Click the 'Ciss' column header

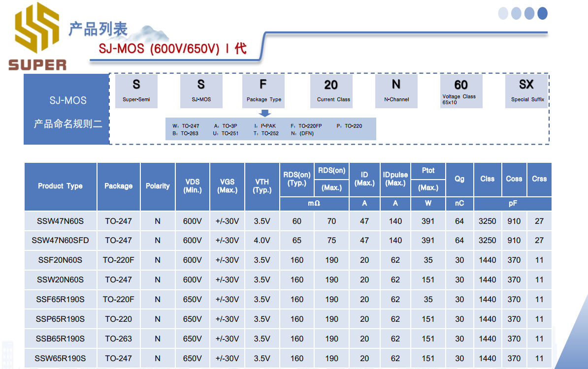point(488,179)
